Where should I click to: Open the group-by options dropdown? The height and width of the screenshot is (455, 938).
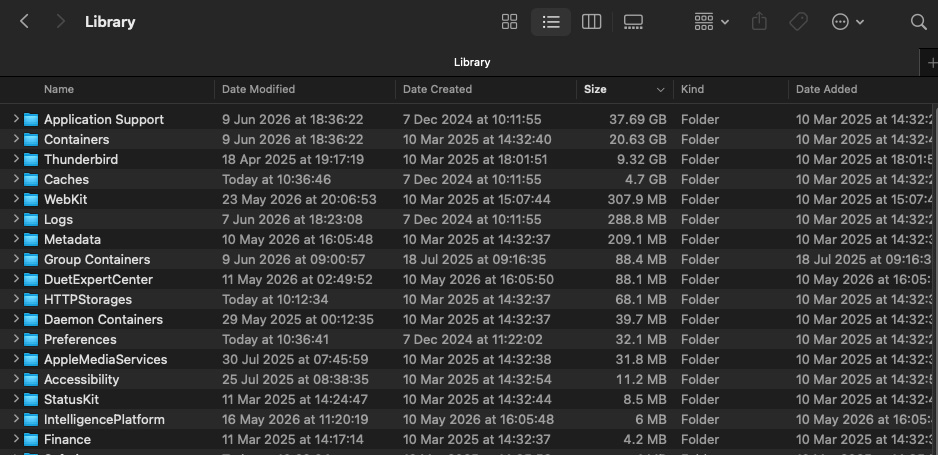point(711,22)
